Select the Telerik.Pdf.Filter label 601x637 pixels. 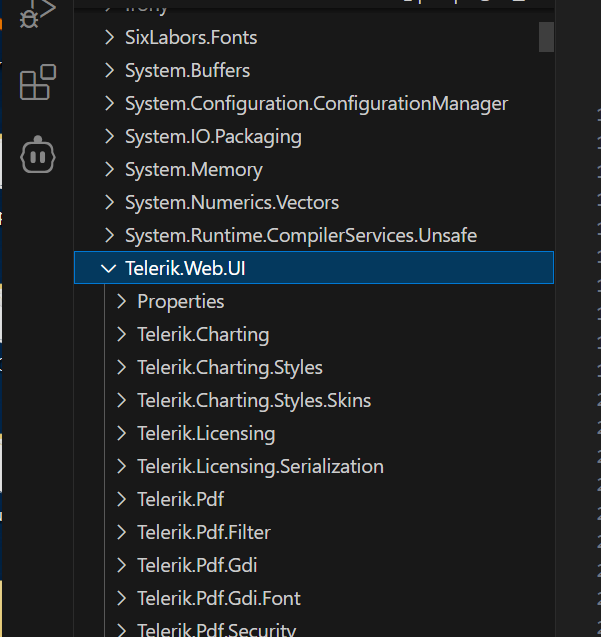click(204, 533)
